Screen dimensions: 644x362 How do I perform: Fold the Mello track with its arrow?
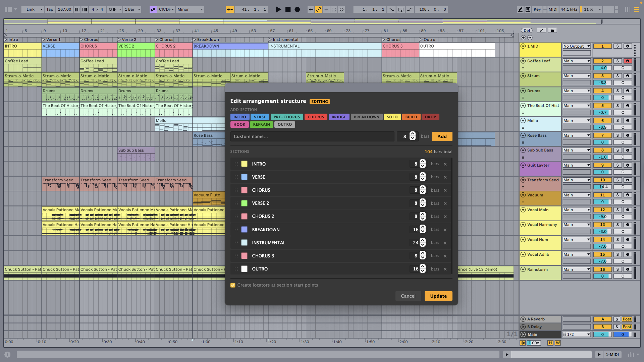coord(523,121)
